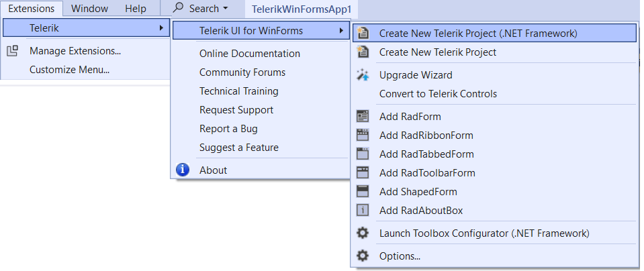Open Online Documentation

pyautogui.click(x=261, y=53)
